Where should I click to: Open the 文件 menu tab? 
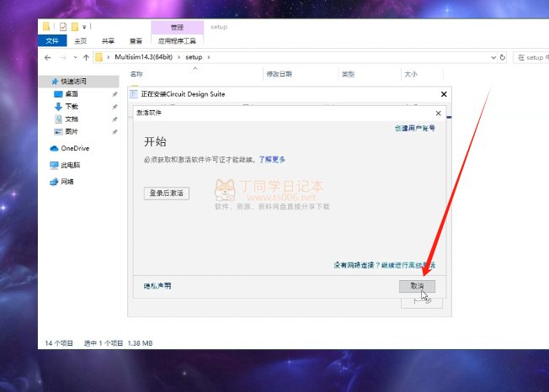(52, 40)
